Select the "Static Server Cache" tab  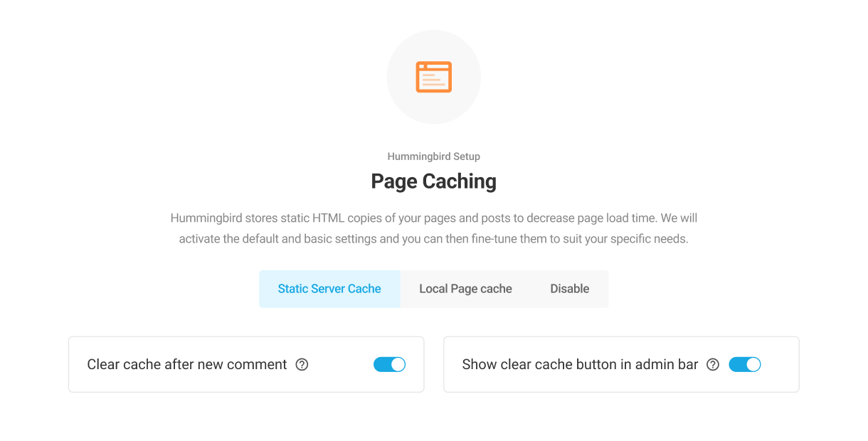coord(329,288)
